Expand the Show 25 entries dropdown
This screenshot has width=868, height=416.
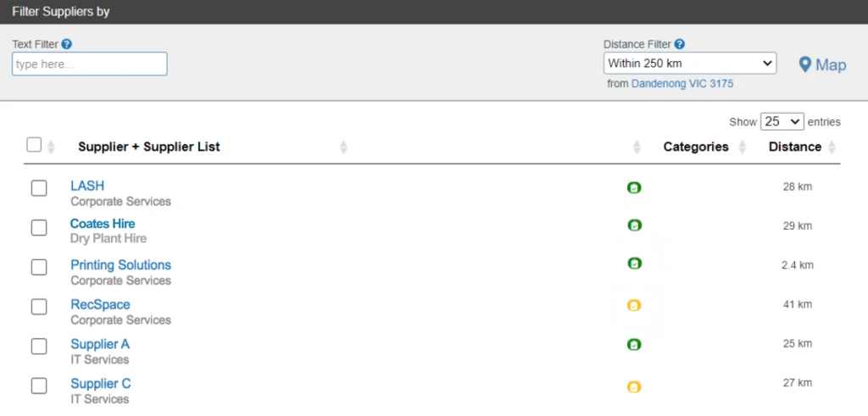coord(782,122)
